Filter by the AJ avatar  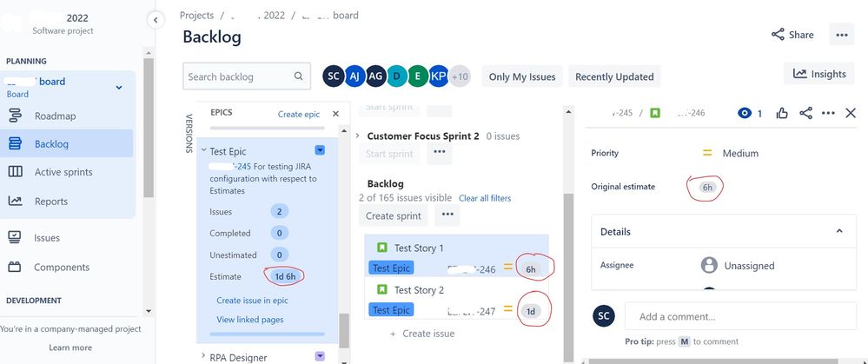pos(354,76)
